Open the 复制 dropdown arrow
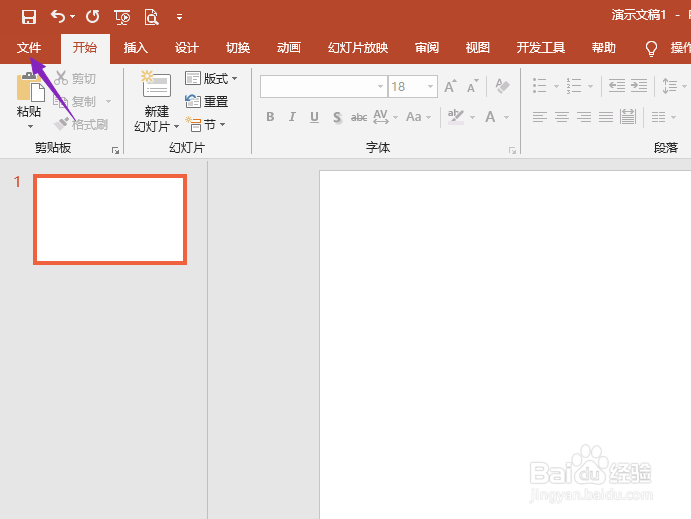This screenshot has height=519, width=691. (x=108, y=102)
